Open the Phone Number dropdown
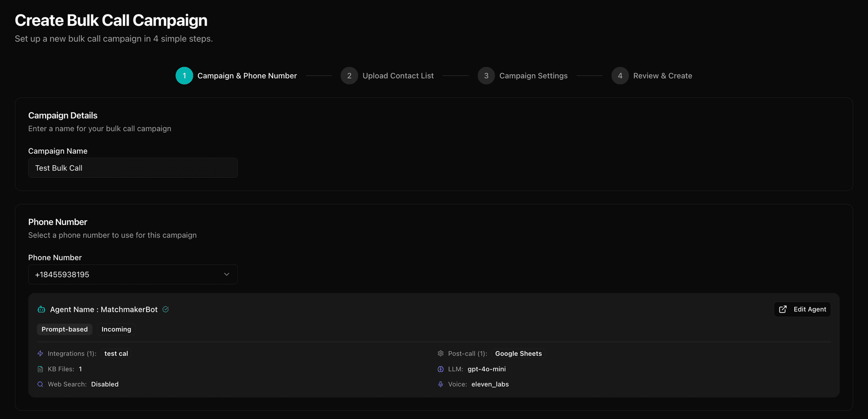868x419 pixels. point(132,275)
